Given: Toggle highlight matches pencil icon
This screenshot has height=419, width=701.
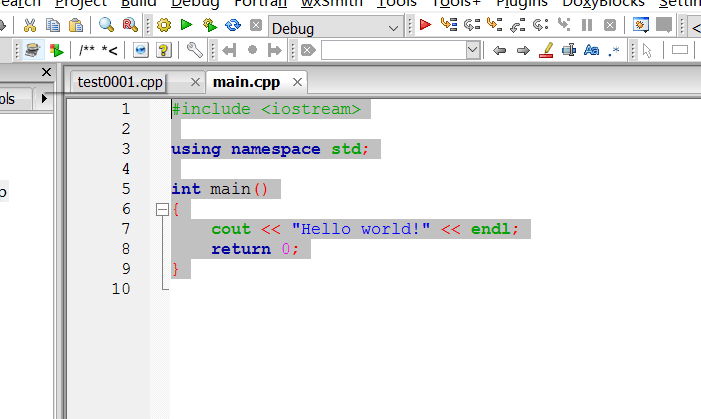Looking at the screenshot, I should (x=546, y=50).
